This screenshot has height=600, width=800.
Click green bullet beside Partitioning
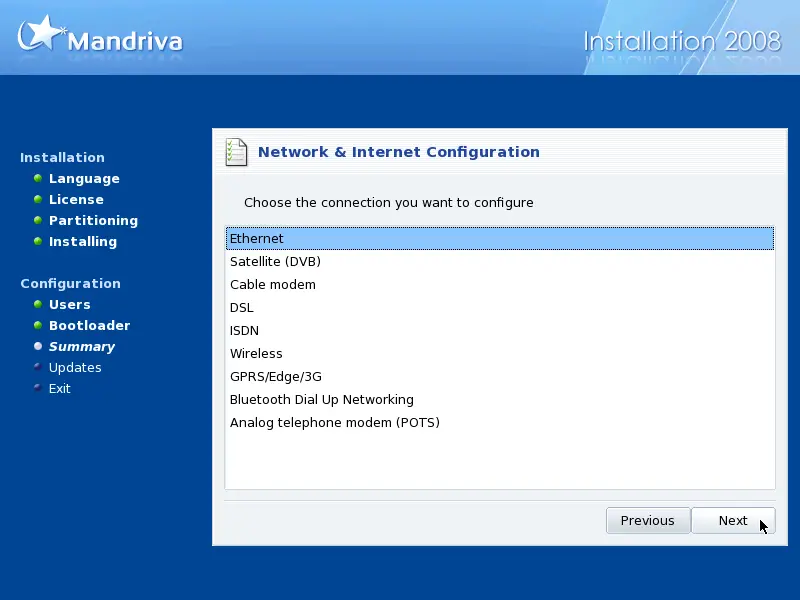pyautogui.click(x=38, y=220)
